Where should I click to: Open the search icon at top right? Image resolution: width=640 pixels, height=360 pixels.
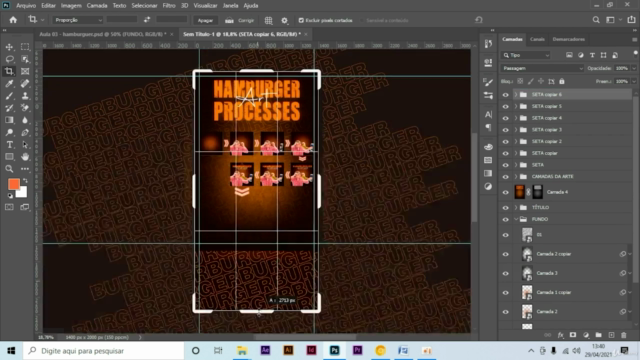(x=596, y=20)
